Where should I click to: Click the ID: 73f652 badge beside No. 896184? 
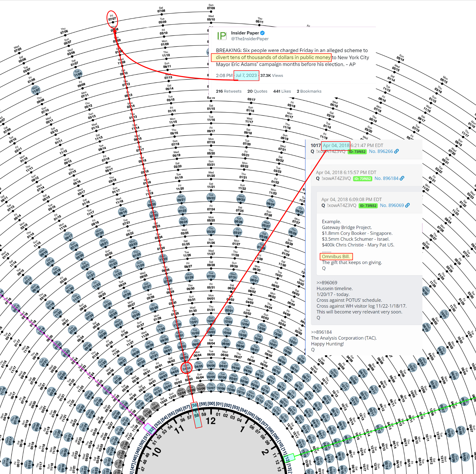363,179
